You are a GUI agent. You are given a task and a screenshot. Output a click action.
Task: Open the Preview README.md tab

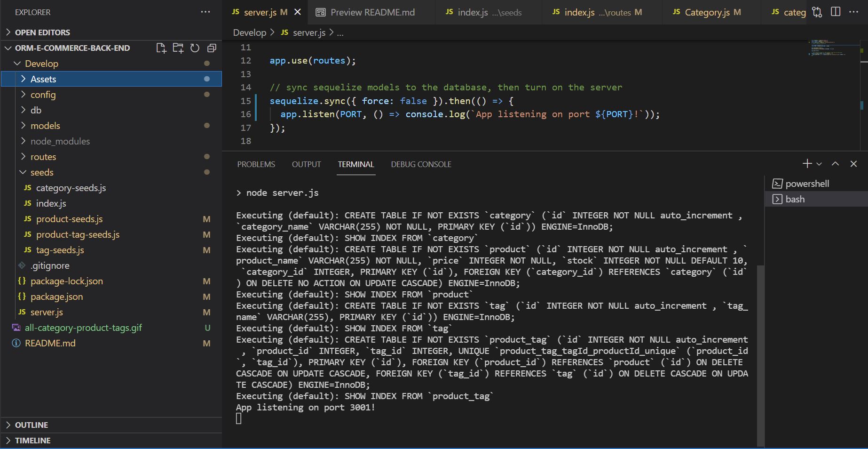coord(372,12)
